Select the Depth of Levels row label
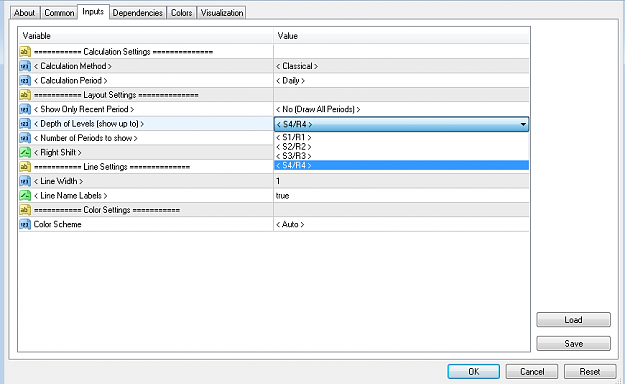Viewport: 625px width, 384px height. click(x=88, y=124)
